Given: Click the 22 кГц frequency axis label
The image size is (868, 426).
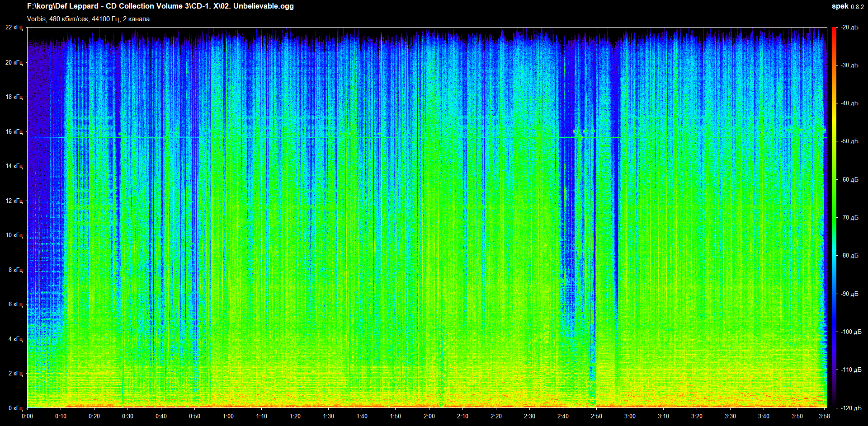Looking at the screenshot, I should [14, 28].
